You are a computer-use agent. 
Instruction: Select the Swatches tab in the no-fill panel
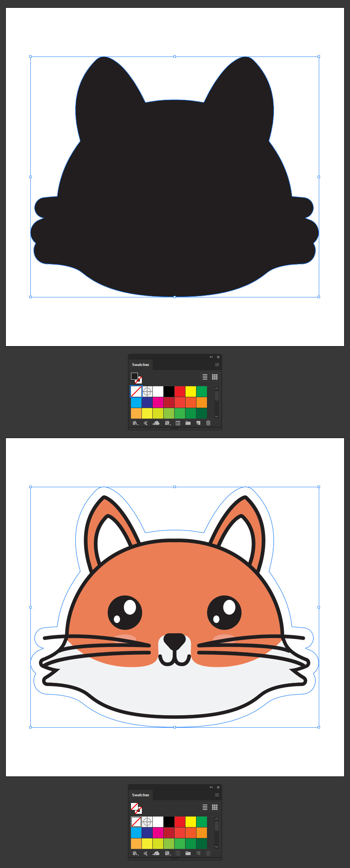pyautogui.click(x=140, y=795)
